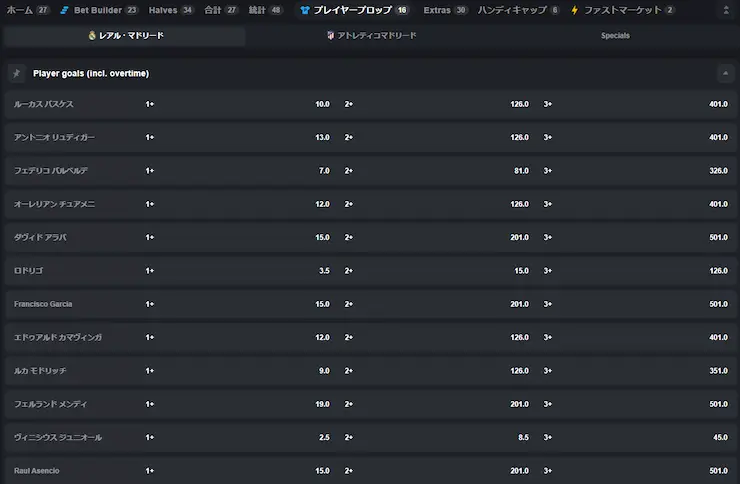
Task: Click the Bet Builder icon
Action: [x=65, y=10]
